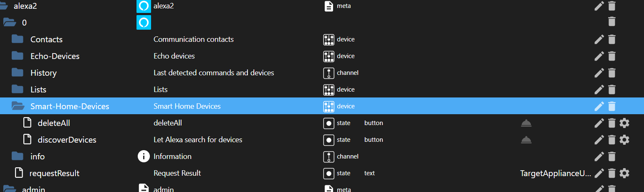Click the 'Echo devices' name text

[174, 56]
